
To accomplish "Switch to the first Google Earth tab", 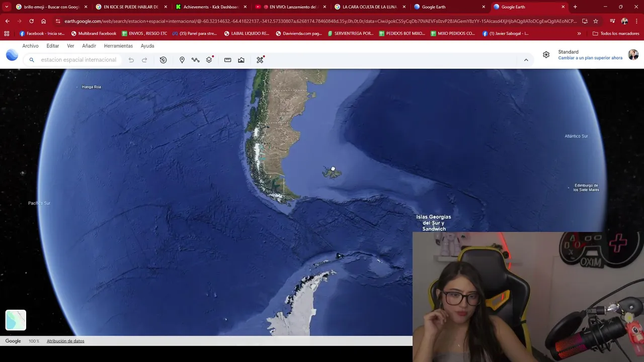I will [x=449, y=7].
